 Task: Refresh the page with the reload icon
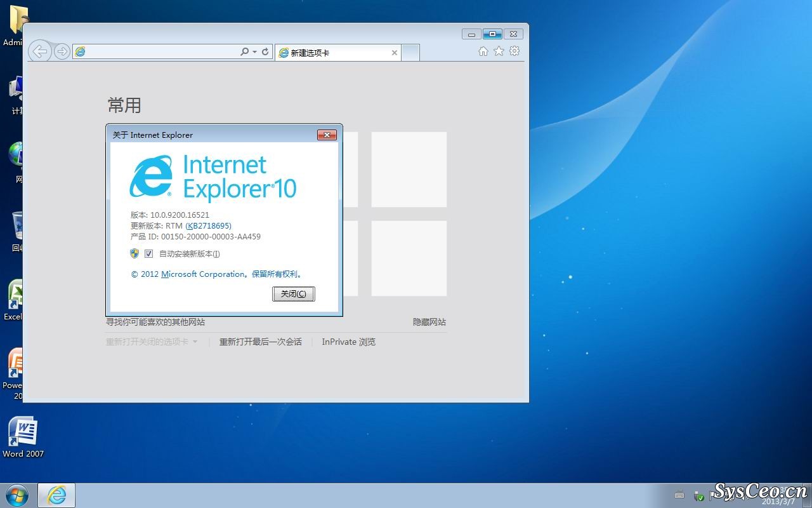[265, 52]
